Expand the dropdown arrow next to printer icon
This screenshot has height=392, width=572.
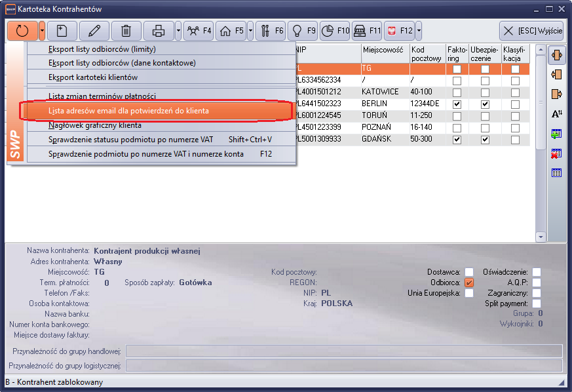pos(178,31)
